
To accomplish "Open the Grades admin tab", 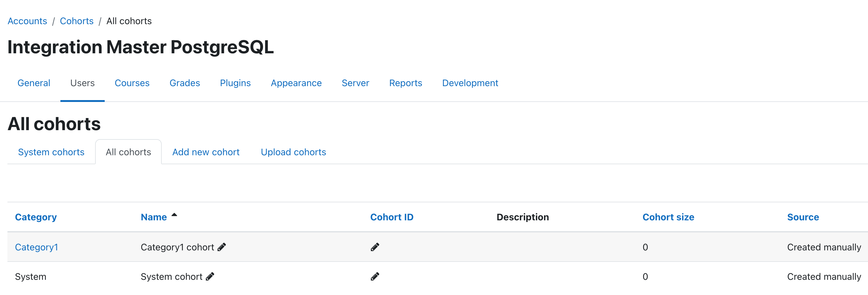I will 185,83.
